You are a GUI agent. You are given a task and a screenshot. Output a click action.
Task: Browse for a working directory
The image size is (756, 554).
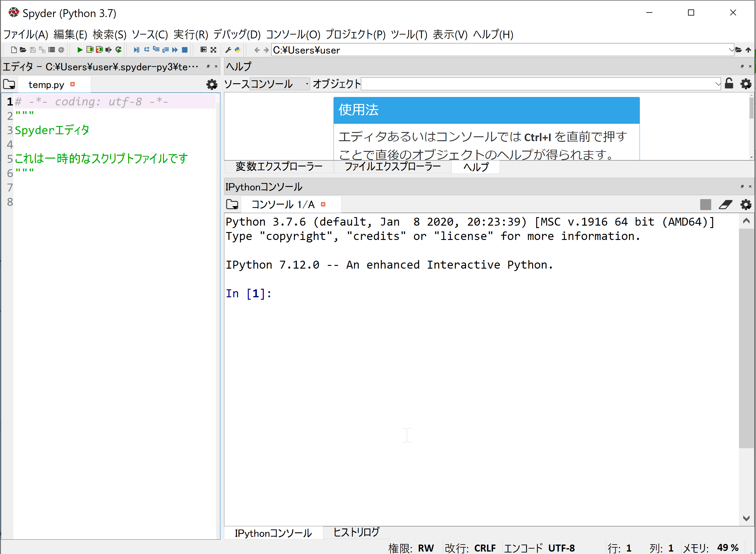click(739, 50)
